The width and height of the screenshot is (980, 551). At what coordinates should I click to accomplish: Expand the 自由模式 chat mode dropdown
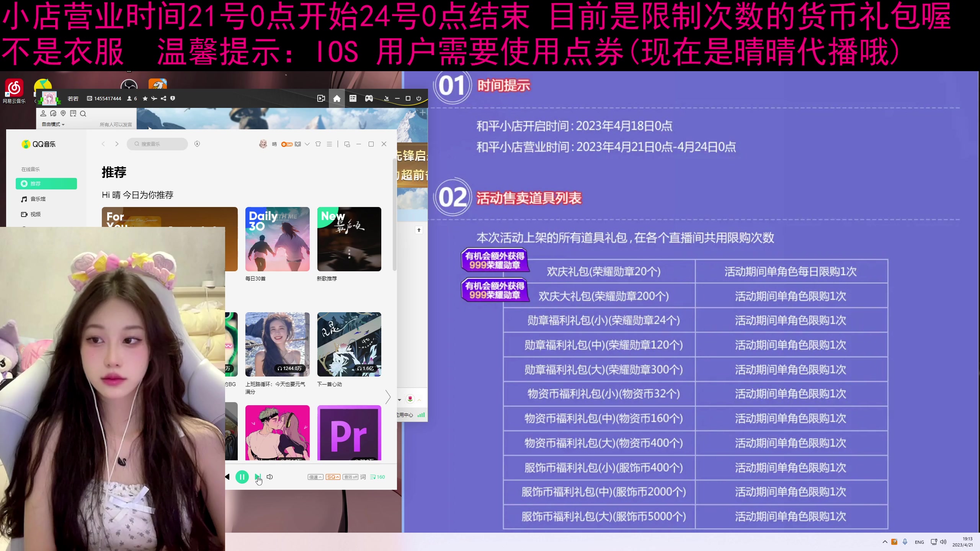(x=52, y=124)
